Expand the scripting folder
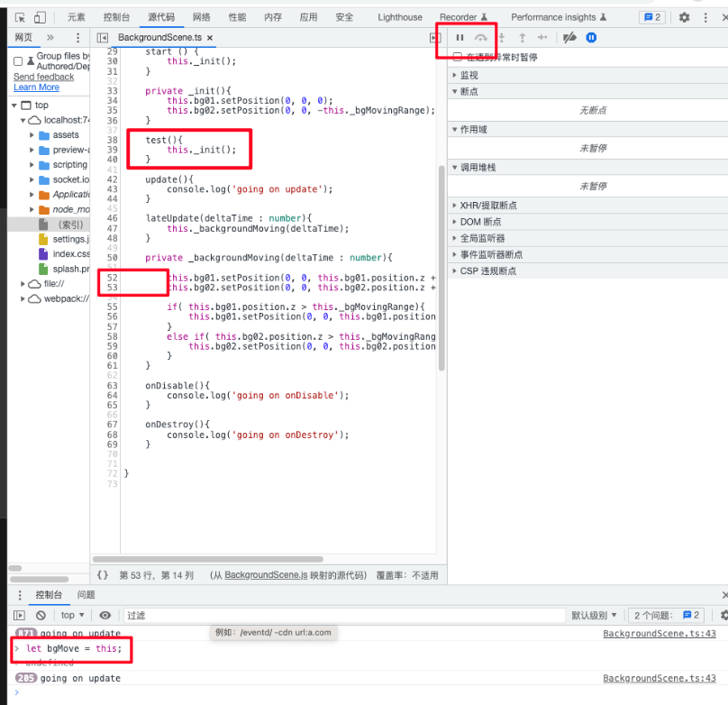This screenshot has width=728, height=705. (32, 165)
